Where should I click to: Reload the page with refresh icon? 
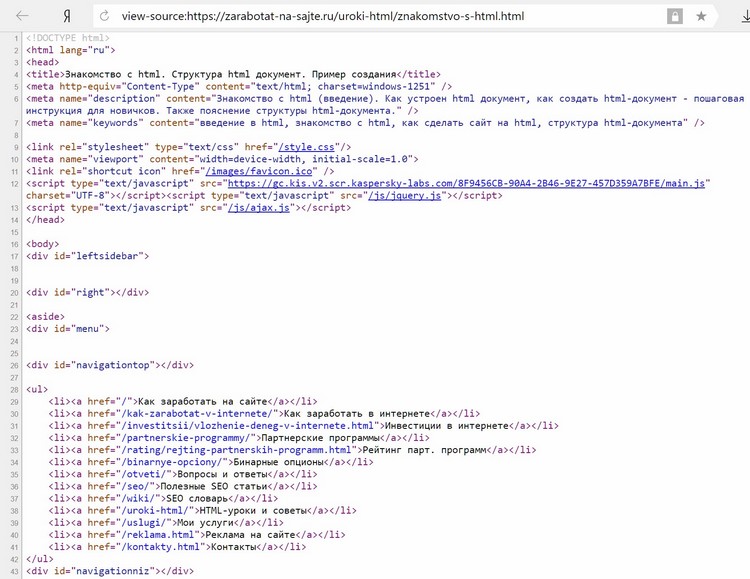104,16
